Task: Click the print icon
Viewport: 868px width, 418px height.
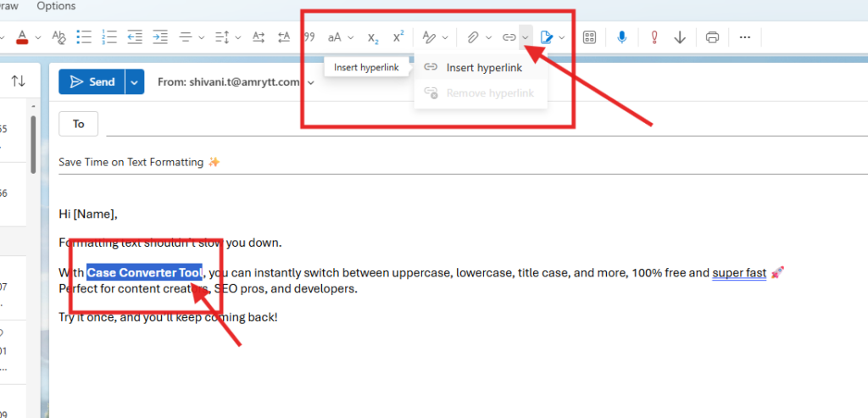Action: coord(712,37)
